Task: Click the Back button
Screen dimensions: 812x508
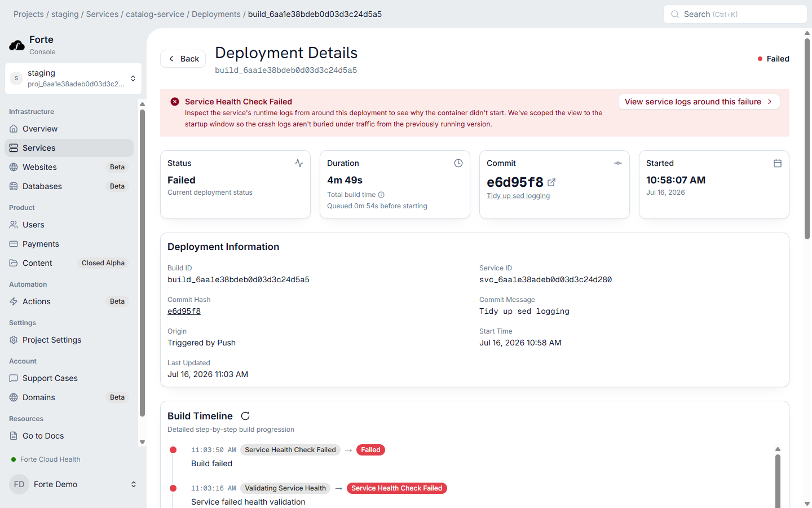Action: pos(183,59)
